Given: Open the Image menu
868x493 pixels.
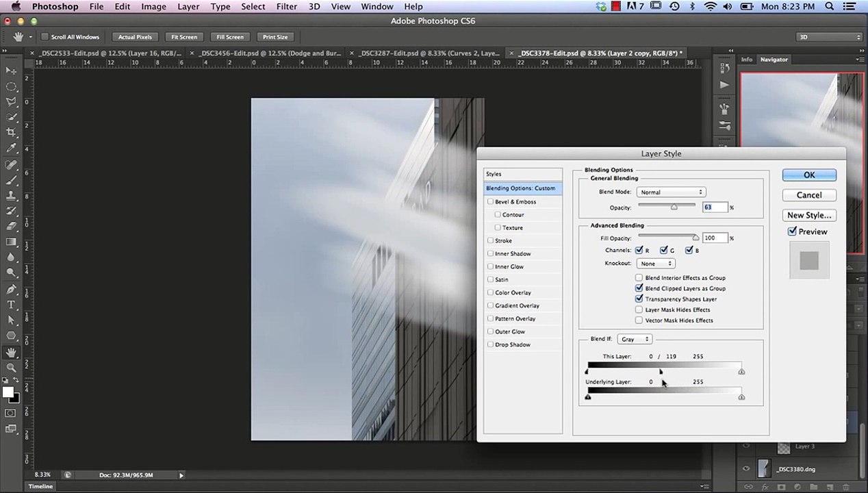Looking at the screenshot, I should pos(153,6).
